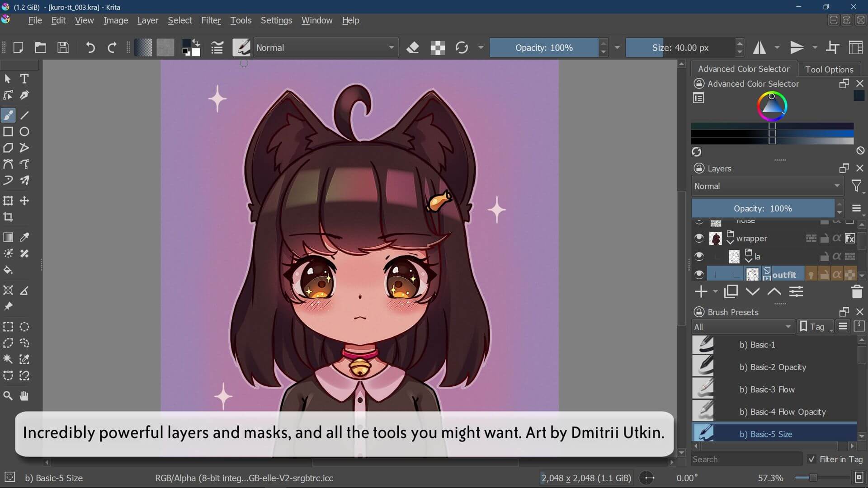Add a new layer with plus button
The image size is (868, 488).
(700, 291)
